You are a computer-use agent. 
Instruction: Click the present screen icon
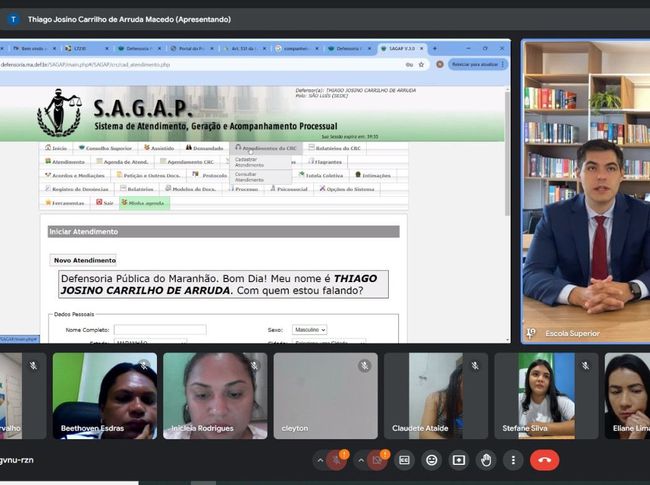[459, 460]
